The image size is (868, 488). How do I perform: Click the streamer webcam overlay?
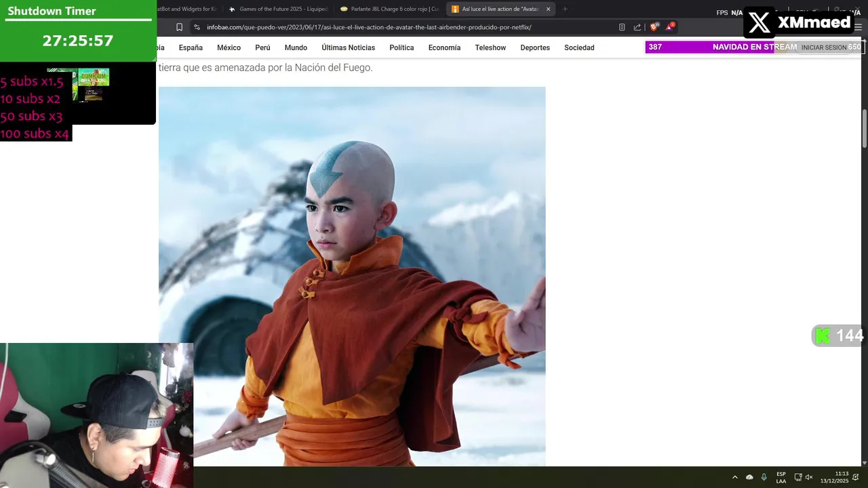[x=96, y=415]
